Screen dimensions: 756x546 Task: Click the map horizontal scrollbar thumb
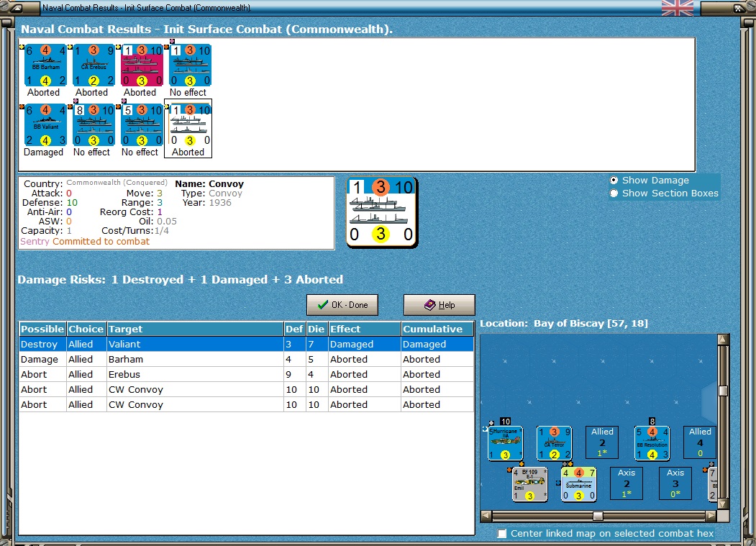click(598, 516)
